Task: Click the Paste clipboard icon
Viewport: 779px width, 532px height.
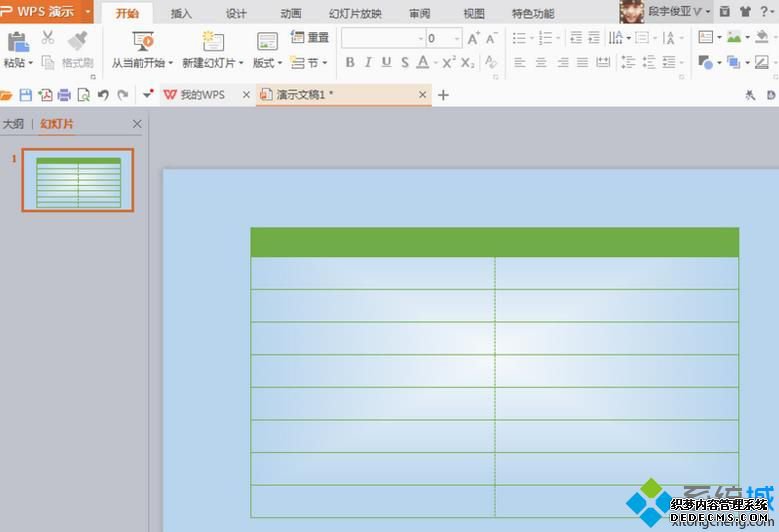Action: [x=18, y=42]
